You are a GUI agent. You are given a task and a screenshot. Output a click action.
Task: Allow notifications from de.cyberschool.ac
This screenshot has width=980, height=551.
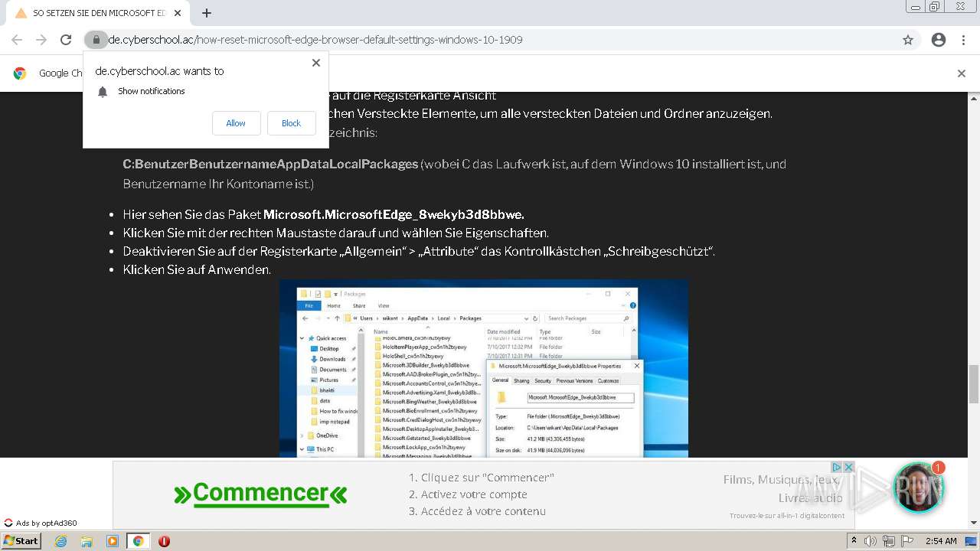point(236,123)
